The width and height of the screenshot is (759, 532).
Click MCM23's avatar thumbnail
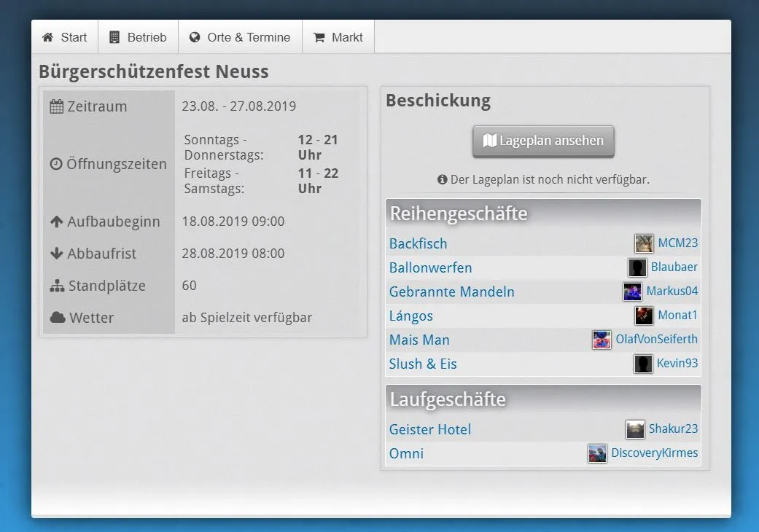pos(644,243)
